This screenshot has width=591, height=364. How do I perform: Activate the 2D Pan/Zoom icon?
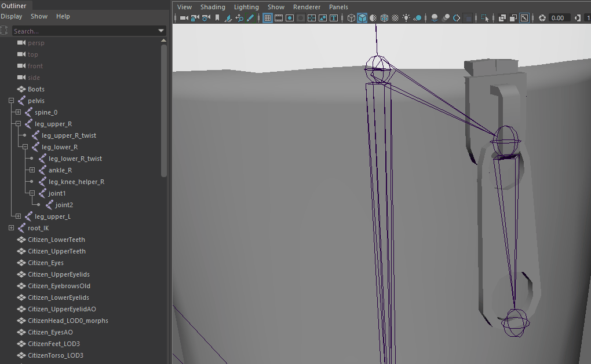pos(239,18)
